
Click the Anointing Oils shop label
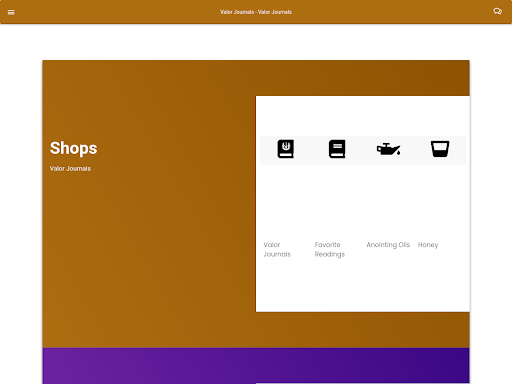point(388,245)
